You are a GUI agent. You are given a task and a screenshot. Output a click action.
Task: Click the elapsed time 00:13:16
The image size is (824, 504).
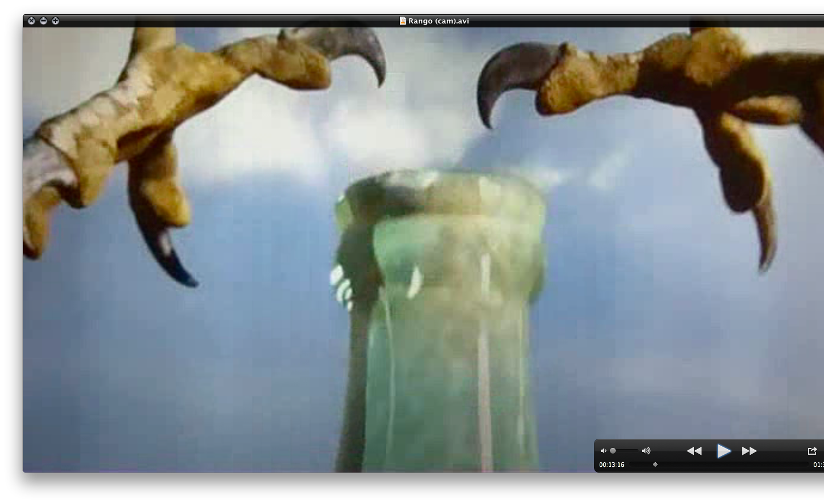[612, 465]
